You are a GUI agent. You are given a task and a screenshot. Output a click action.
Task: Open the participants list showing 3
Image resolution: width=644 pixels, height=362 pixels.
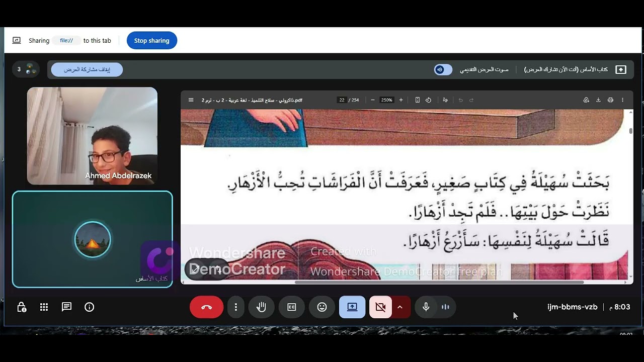26,69
